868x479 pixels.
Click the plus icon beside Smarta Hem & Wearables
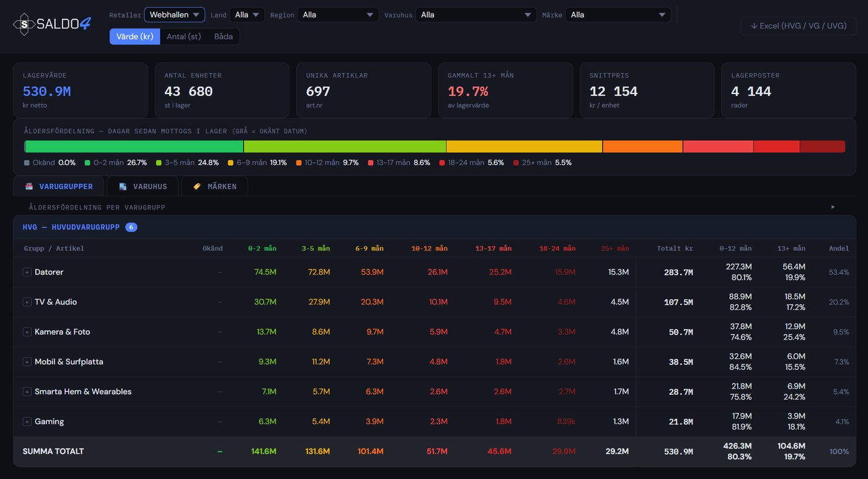pos(27,392)
